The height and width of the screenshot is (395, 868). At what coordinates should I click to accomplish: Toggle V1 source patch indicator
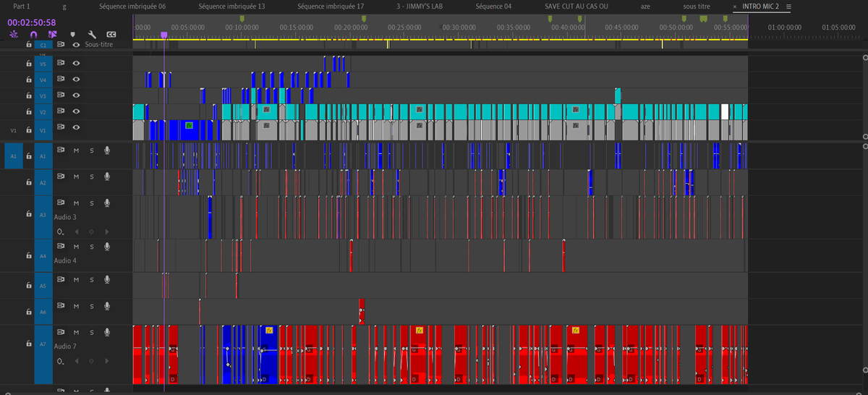click(x=13, y=130)
